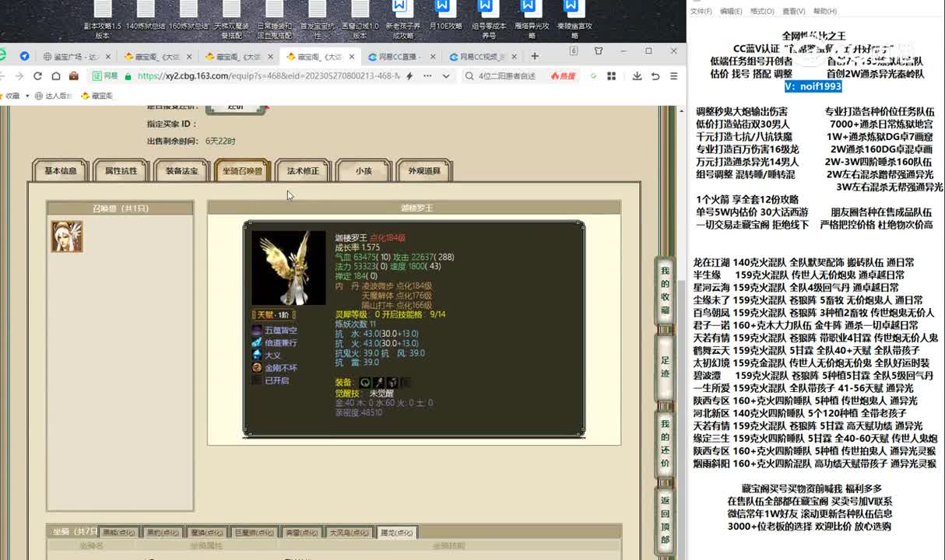Select 腾龙(点化) mount tab
Viewport: 945px width, 560px height.
pos(396,533)
